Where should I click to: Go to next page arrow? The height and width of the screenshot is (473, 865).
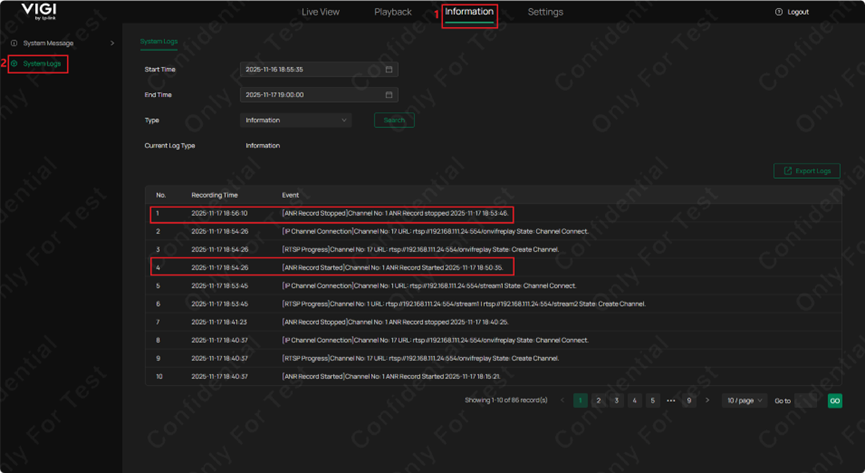(x=707, y=401)
